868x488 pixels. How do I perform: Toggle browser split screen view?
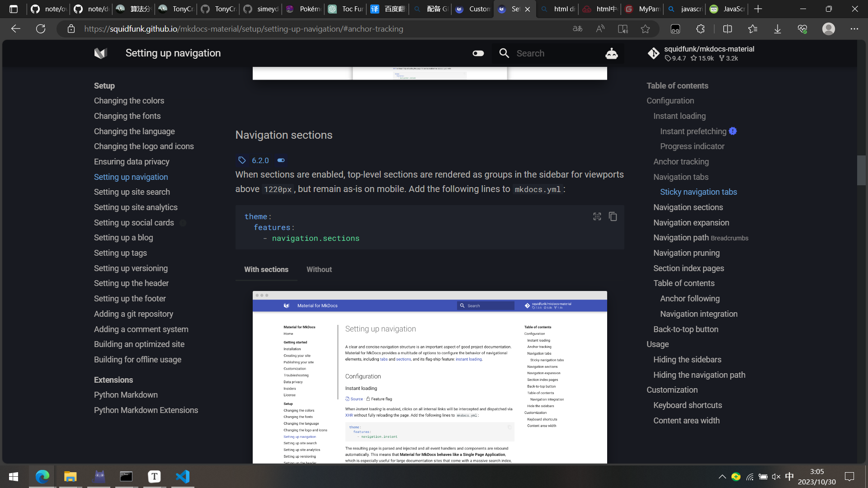[727, 29]
